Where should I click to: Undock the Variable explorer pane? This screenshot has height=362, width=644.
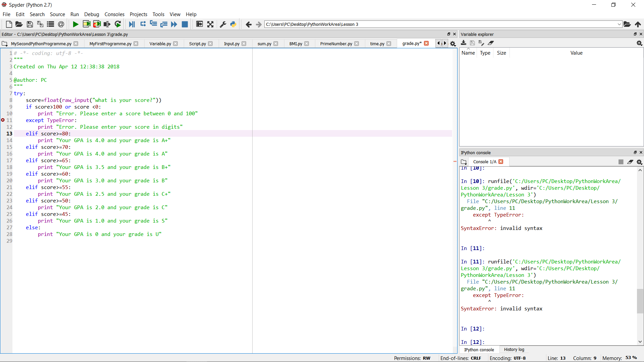pyautogui.click(x=635, y=34)
